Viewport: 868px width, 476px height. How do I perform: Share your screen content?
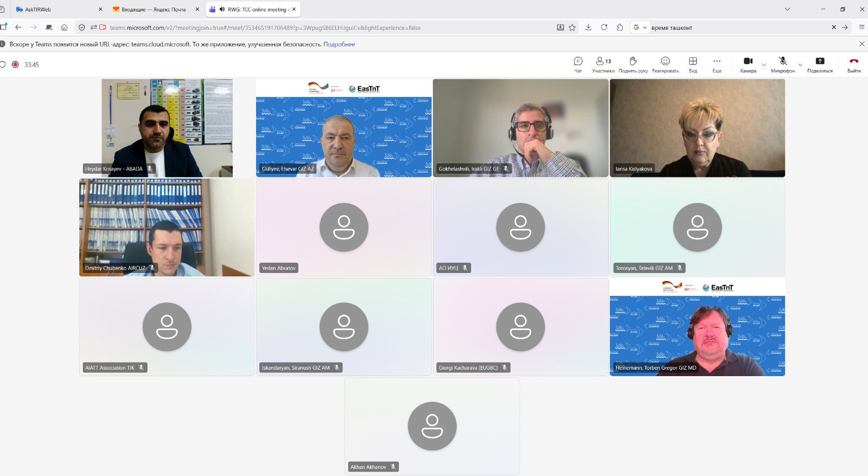click(x=819, y=64)
